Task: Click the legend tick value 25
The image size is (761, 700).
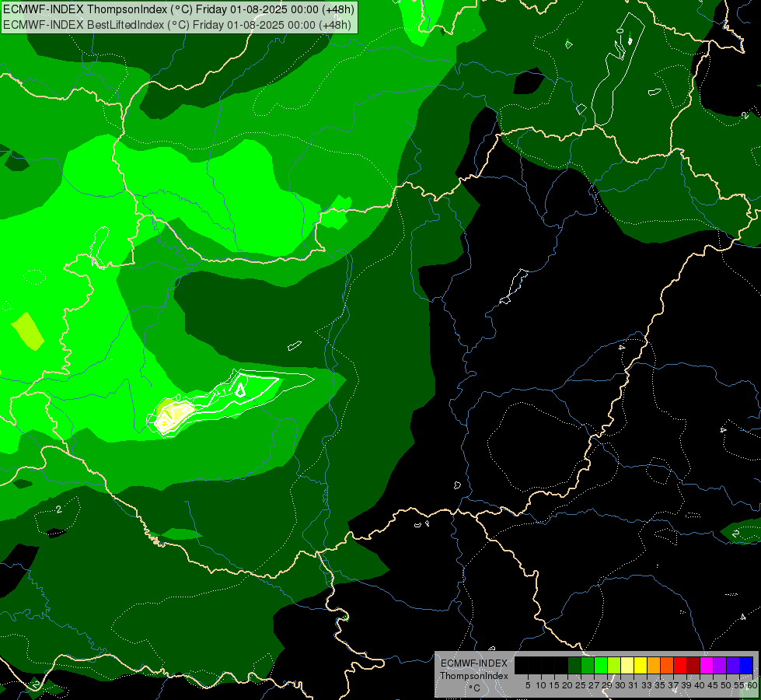Action: tap(581, 685)
